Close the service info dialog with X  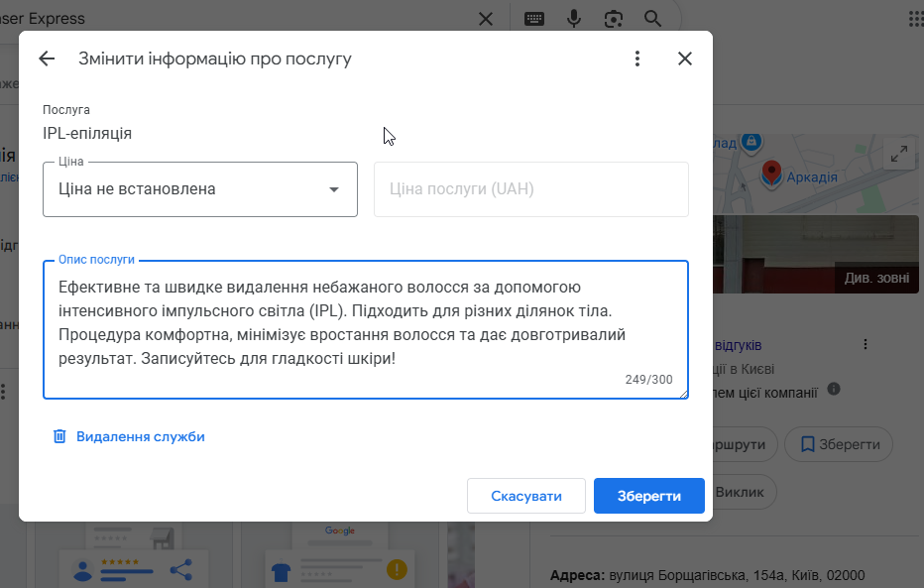[x=684, y=59]
